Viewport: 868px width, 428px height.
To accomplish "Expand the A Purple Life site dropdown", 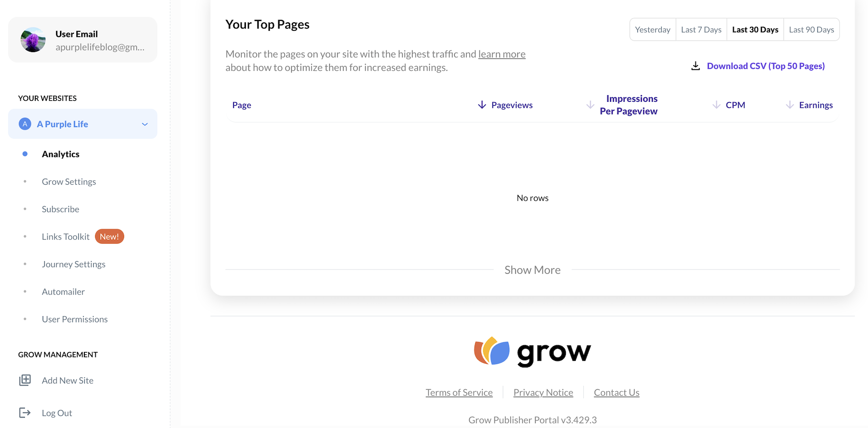I will coord(145,124).
